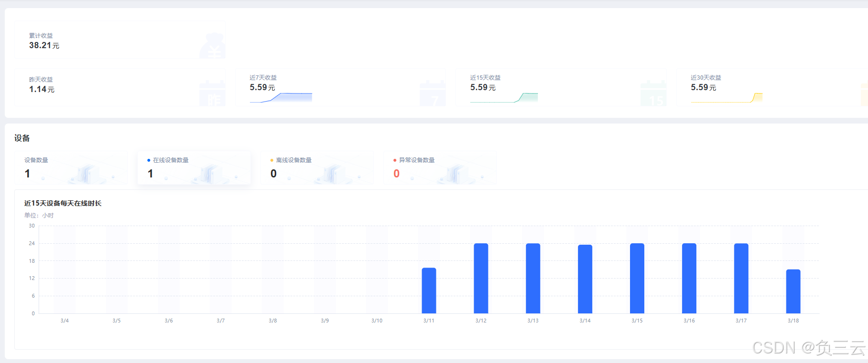Click the 12 y-axis label
The image size is (868, 363).
[32, 278]
